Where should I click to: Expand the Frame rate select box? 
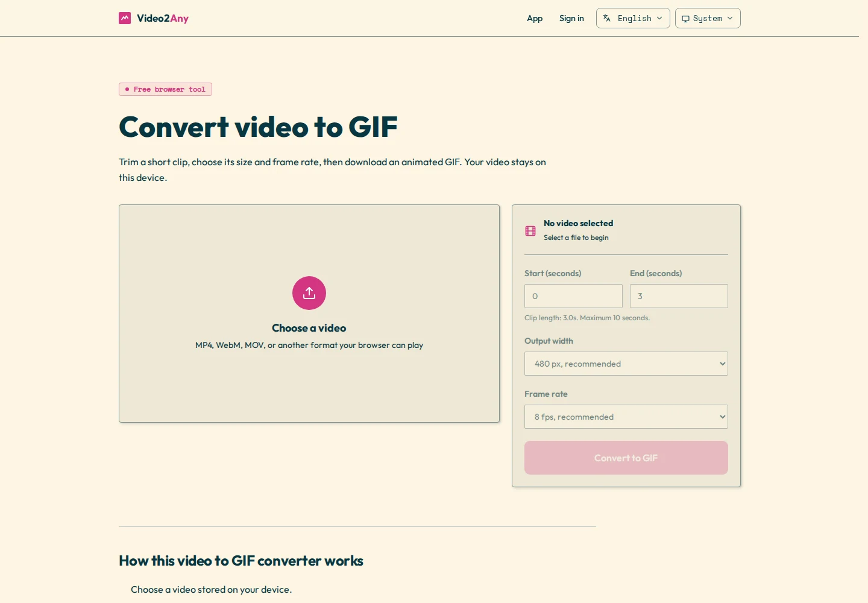pos(626,417)
